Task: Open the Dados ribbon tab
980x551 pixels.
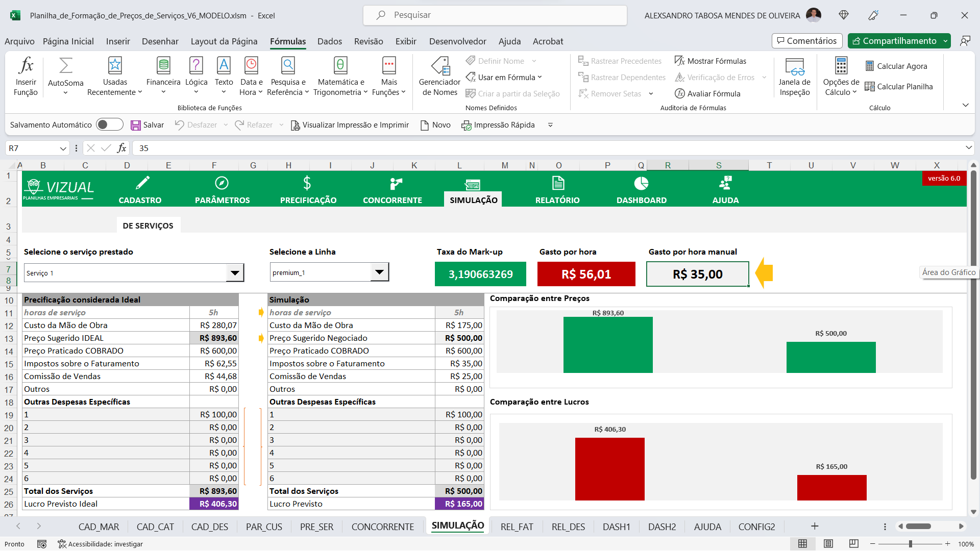Action: [x=329, y=41]
